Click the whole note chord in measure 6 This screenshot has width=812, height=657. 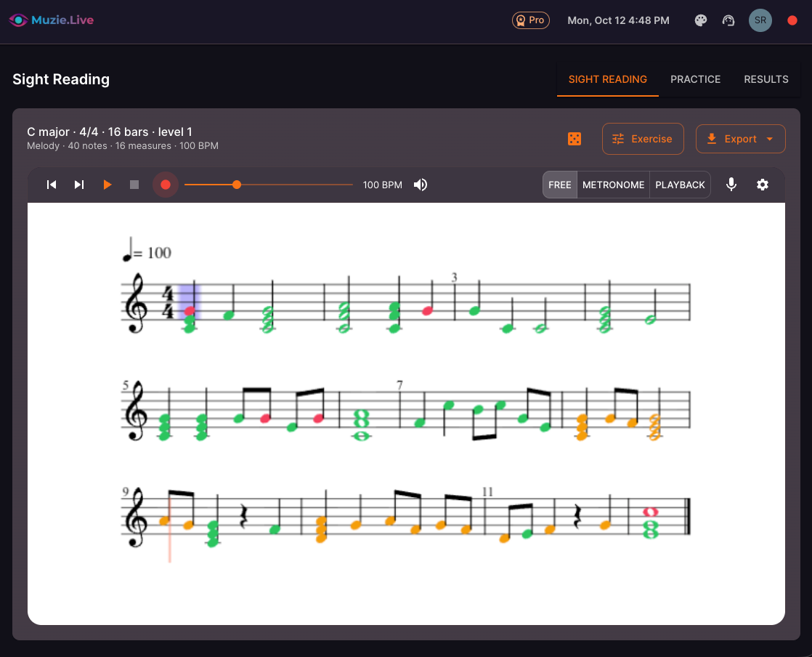[361, 424]
